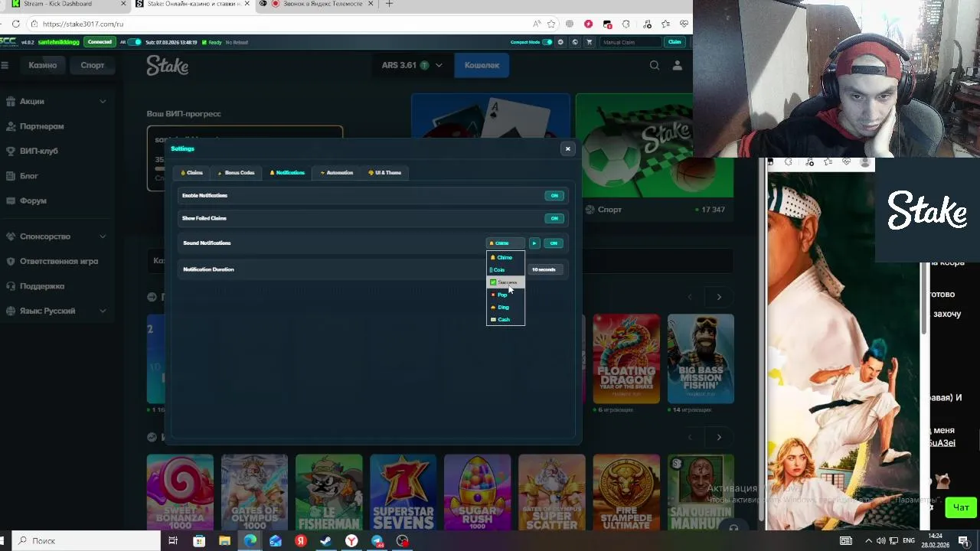Click the Manual Claim input field

630,42
